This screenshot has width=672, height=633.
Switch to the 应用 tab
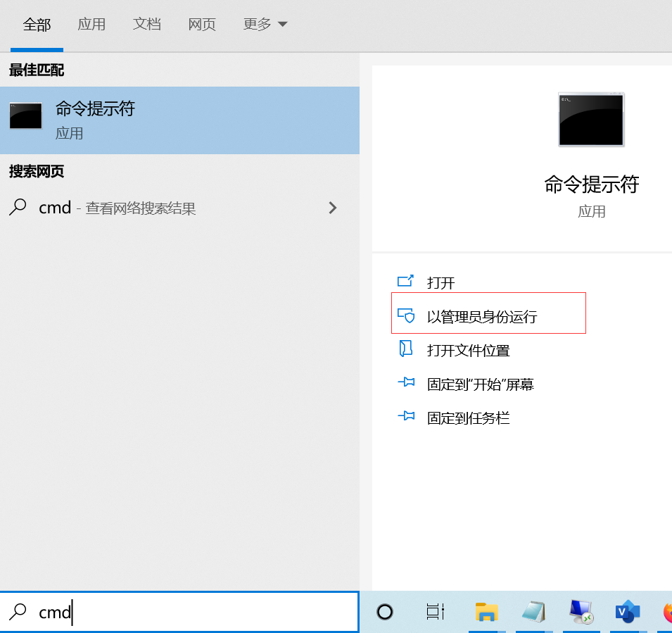point(91,25)
